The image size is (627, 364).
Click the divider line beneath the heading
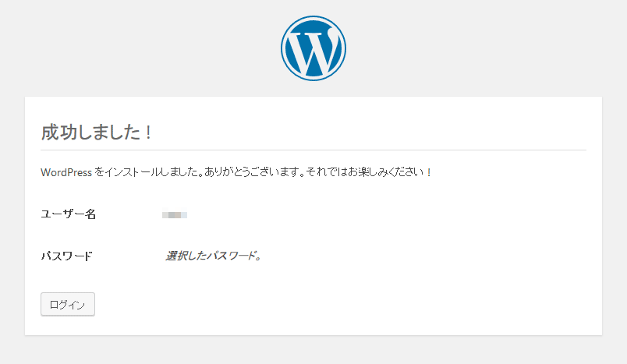coord(313,150)
